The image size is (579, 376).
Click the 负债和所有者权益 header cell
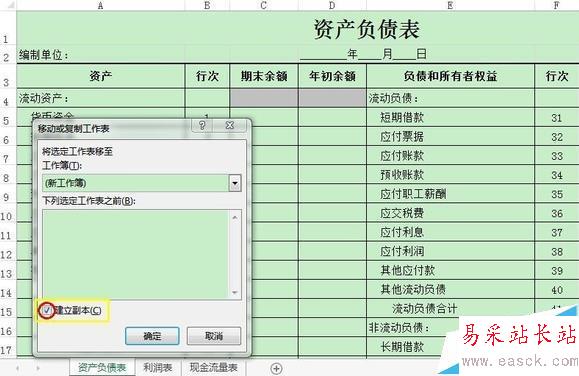coord(450,76)
